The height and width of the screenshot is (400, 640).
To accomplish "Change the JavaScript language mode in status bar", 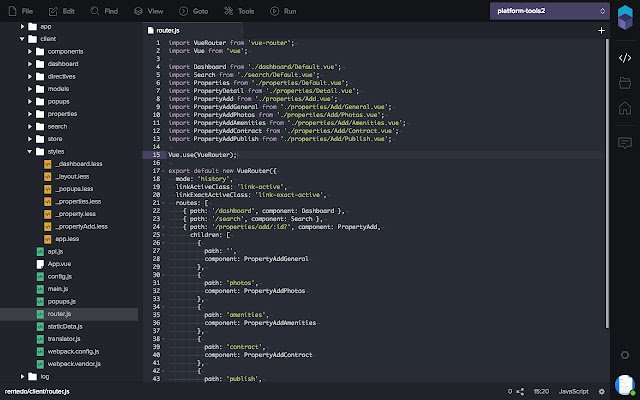I will click(x=573, y=391).
